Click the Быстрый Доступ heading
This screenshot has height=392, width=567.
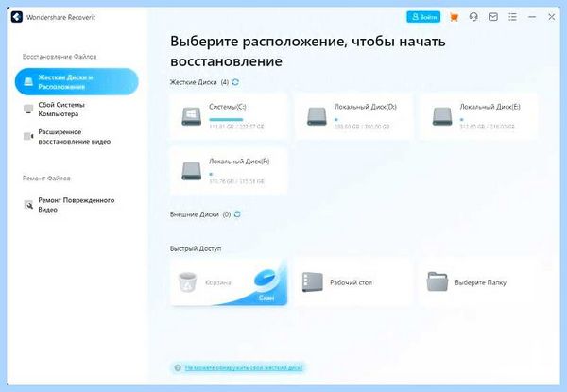(x=196, y=248)
